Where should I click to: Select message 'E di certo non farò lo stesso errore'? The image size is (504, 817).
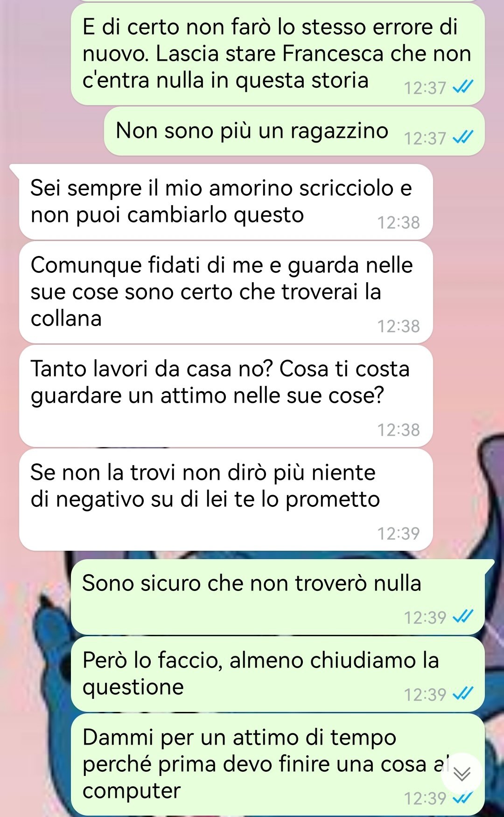(278, 54)
